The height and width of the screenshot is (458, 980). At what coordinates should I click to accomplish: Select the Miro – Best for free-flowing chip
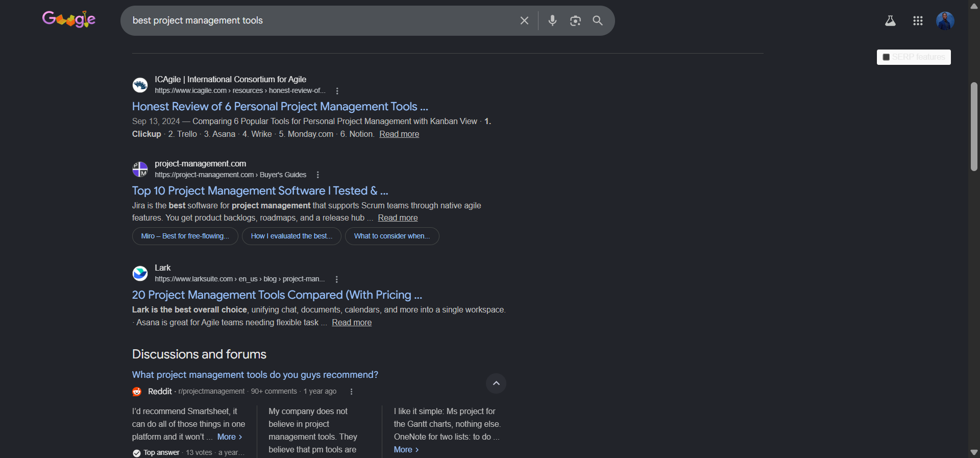[x=185, y=236]
